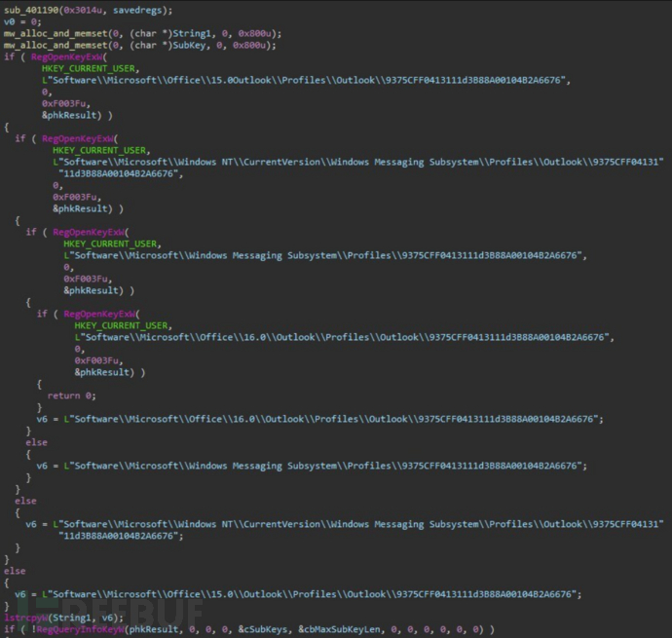
Task: Click mw_alloc_and_memset on the SubKey line
Action: tap(56, 45)
